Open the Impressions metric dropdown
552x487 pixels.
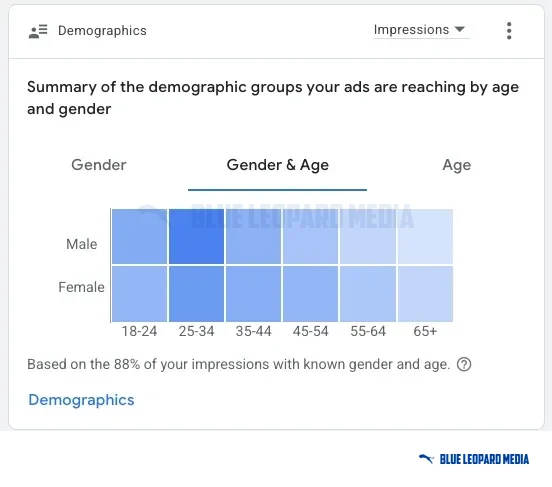pyautogui.click(x=421, y=30)
